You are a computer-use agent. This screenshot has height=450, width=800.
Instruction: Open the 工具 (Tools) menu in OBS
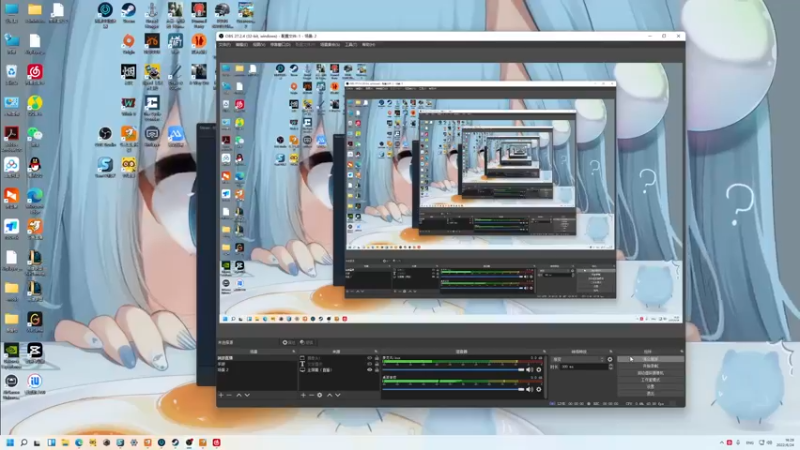pos(351,45)
